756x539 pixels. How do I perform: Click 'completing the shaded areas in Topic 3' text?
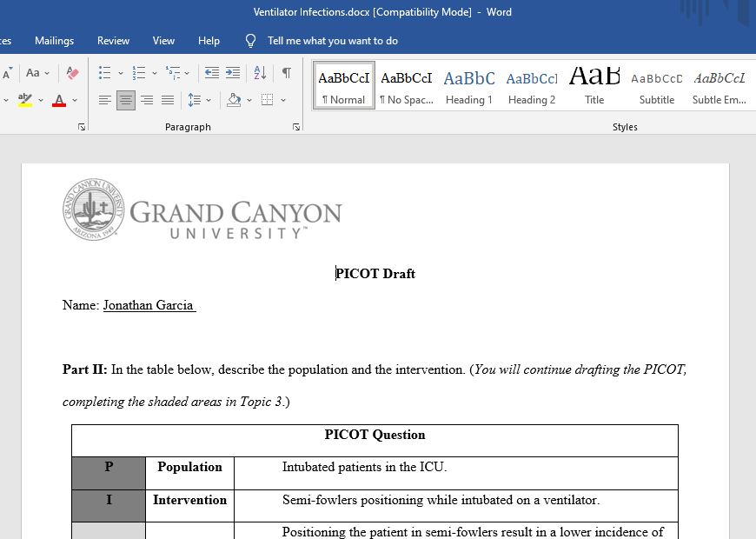pyautogui.click(x=172, y=402)
